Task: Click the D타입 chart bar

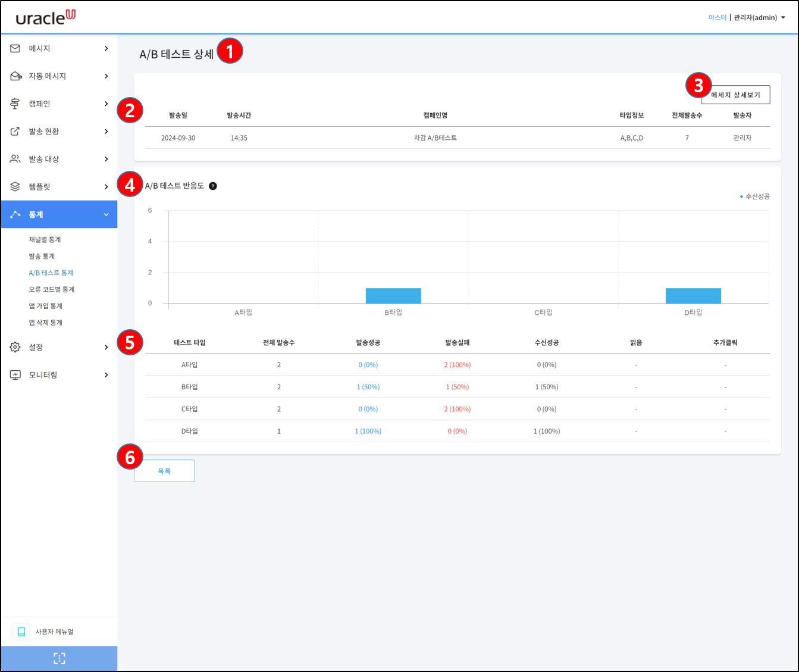Action: point(693,296)
